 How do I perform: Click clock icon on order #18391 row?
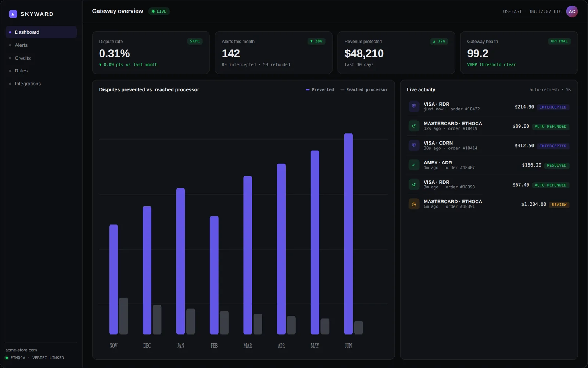pos(414,204)
